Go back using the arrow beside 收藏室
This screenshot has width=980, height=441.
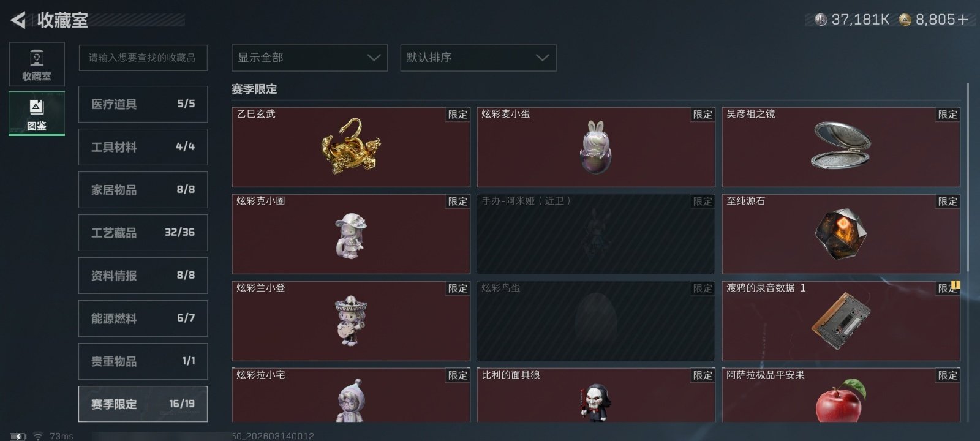pyautogui.click(x=18, y=20)
